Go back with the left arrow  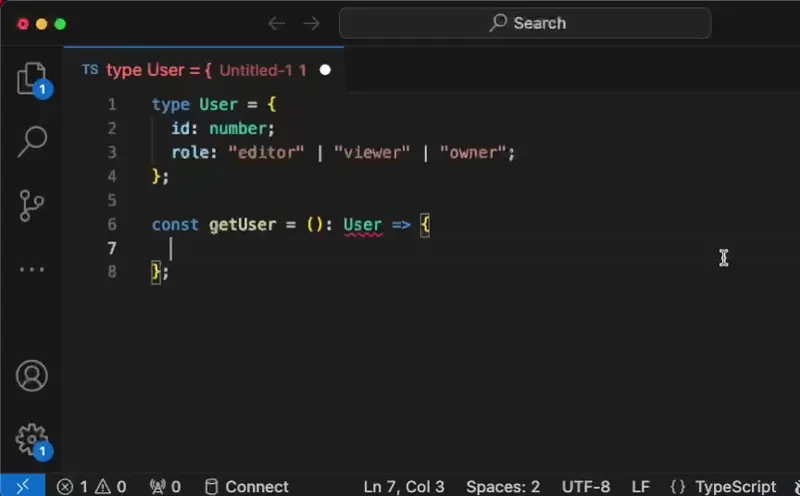pos(276,23)
